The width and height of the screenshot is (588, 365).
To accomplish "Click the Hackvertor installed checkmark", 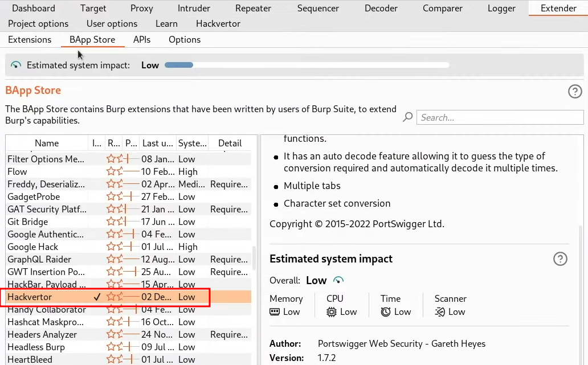I will coord(97,297).
